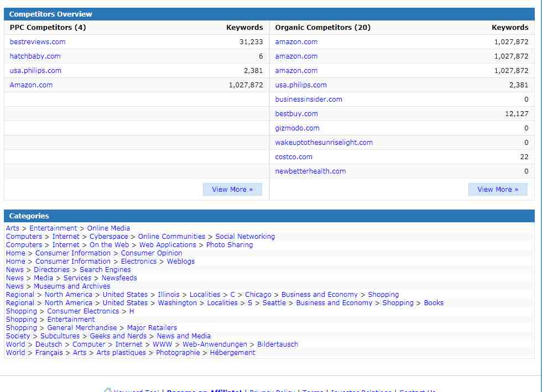Open the Arts plastiques category
The image size is (542, 392).
pyautogui.click(x=121, y=353)
